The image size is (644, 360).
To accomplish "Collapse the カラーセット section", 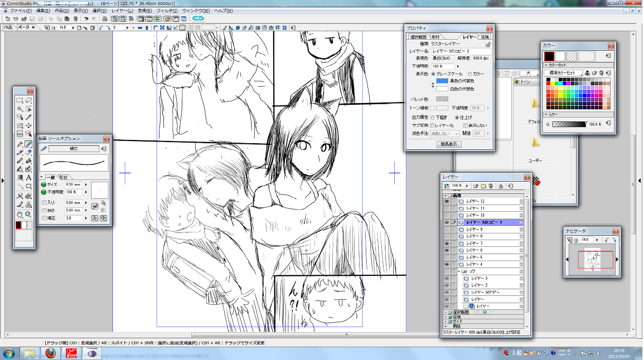I will pos(546,65).
